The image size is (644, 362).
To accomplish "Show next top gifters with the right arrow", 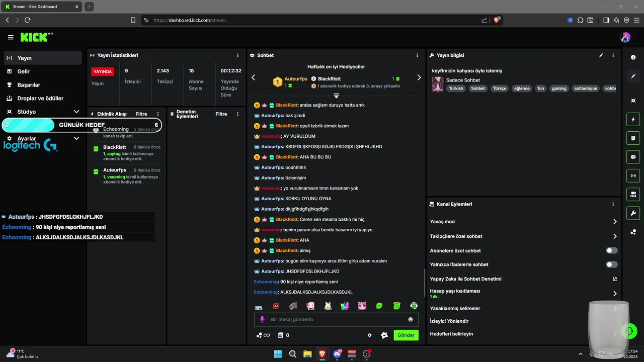I will (419, 77).
